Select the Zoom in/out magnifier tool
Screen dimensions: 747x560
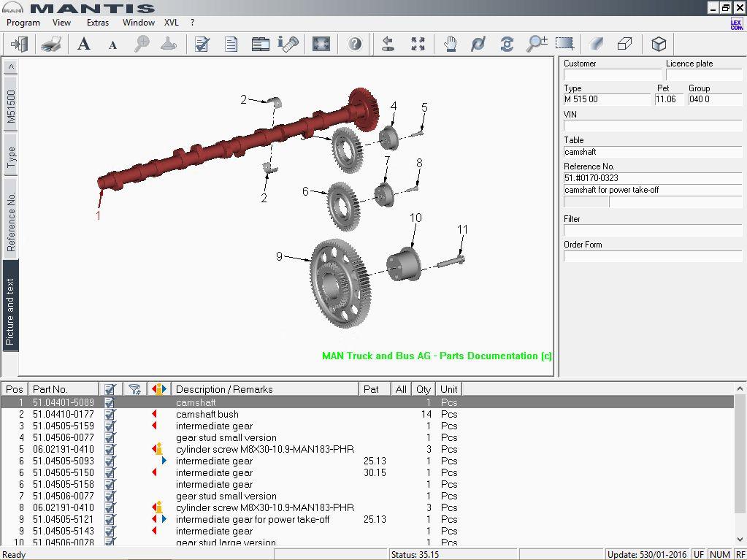[537, 44]
